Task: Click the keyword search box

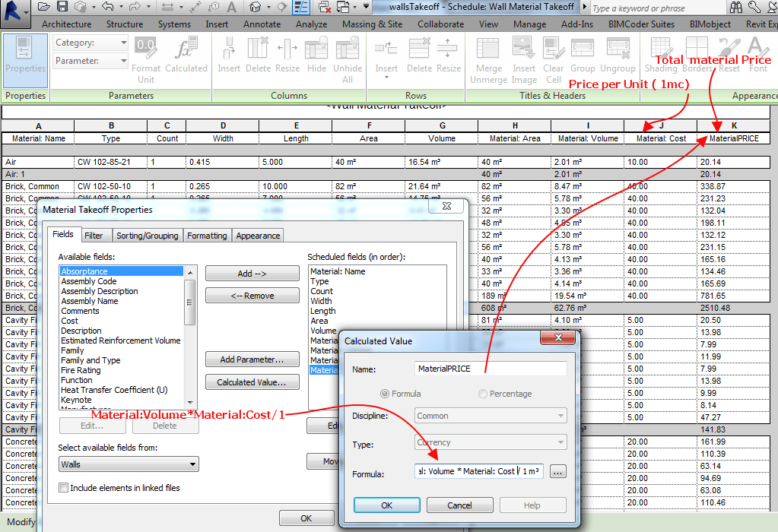Action: 656,8
